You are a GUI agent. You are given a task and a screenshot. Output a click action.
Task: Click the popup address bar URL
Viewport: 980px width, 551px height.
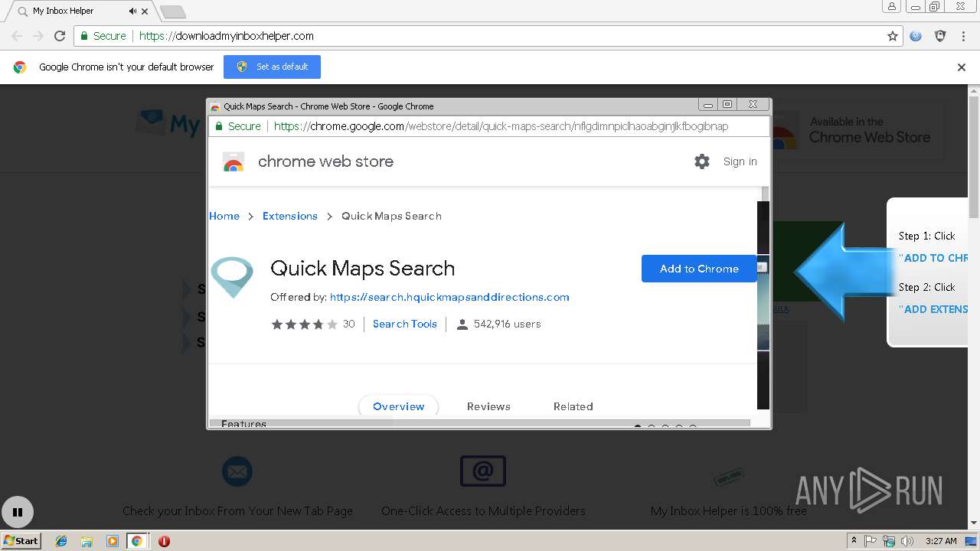[x=501, y=126]
